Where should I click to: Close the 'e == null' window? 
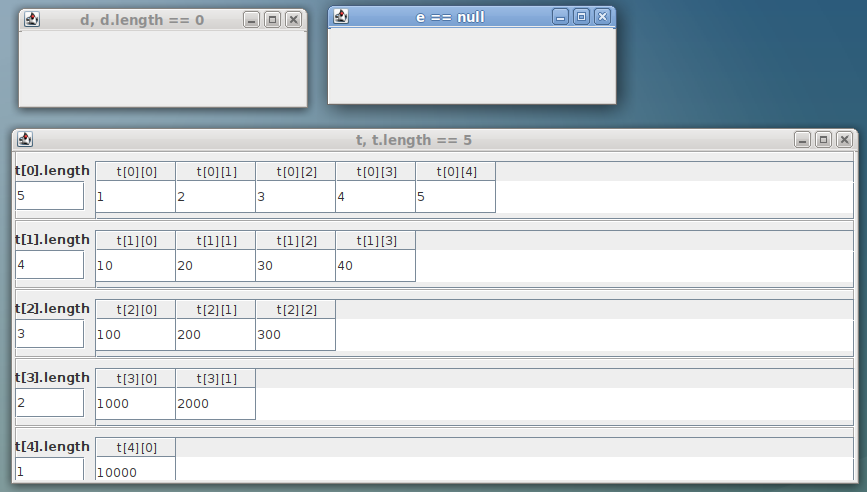tap(601, 17)
